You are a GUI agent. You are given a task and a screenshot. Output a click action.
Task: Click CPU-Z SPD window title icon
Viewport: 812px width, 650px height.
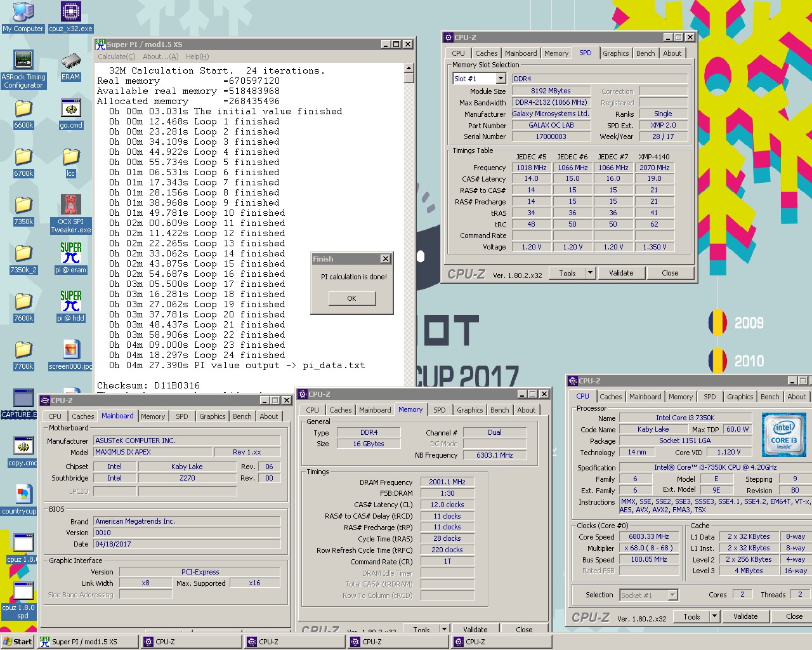click(x=449, y=37)
